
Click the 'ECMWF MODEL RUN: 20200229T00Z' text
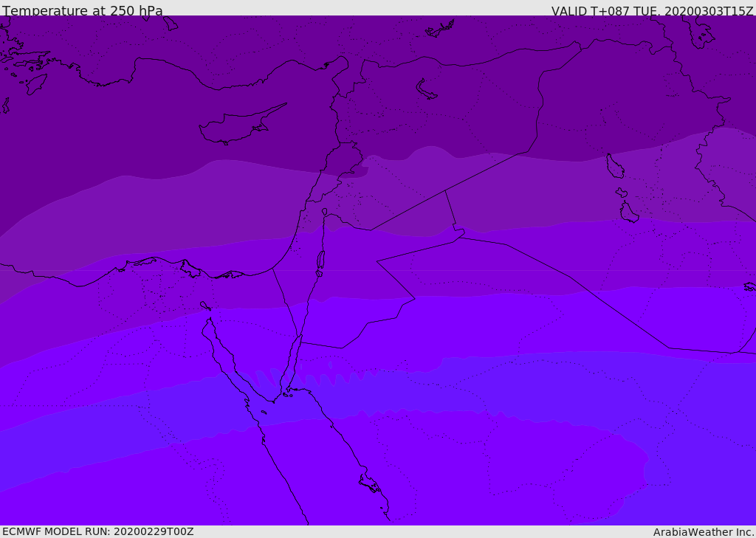click(x=98, y=531)
